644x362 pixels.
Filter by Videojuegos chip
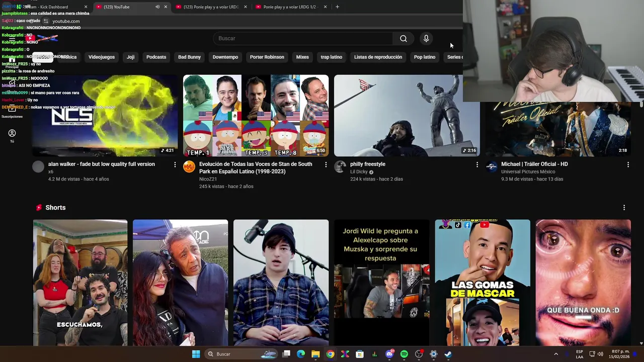[102, 57]
